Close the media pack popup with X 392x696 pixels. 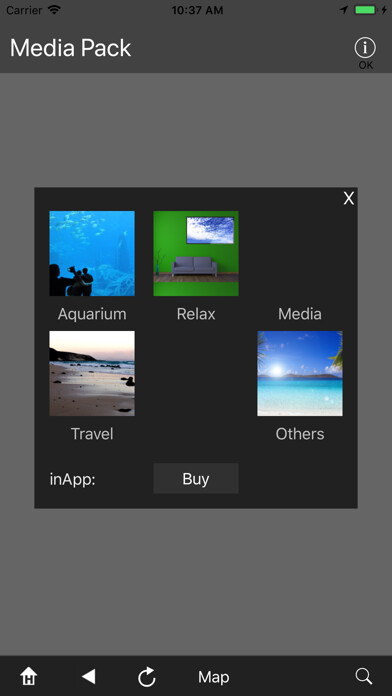[x=349, y=198]
